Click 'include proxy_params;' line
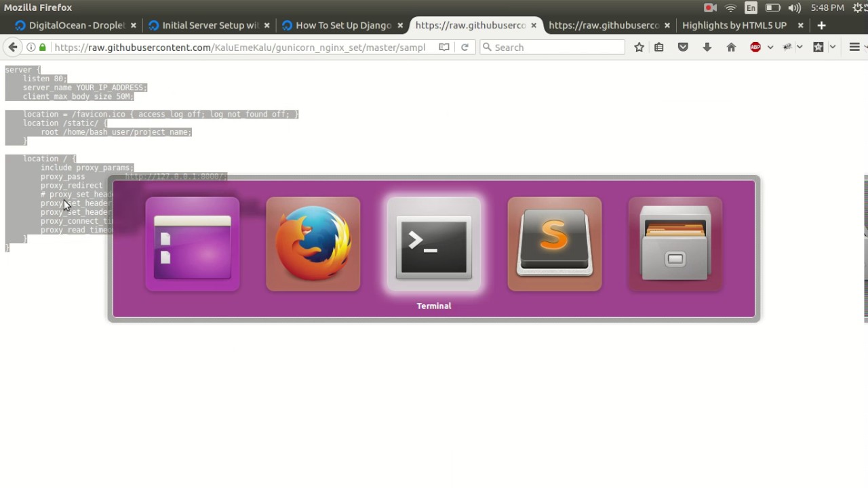The image size is (868, 488). click(87, 167)
